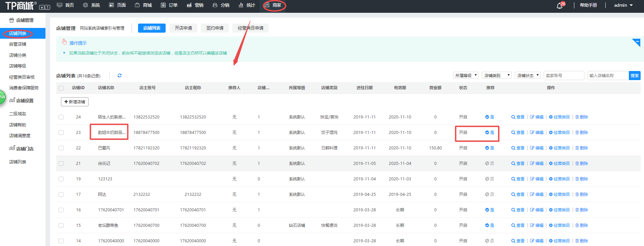Focus the 输入店铺名称 search field
Screen dimensions: 644x246
click(608, 76)
